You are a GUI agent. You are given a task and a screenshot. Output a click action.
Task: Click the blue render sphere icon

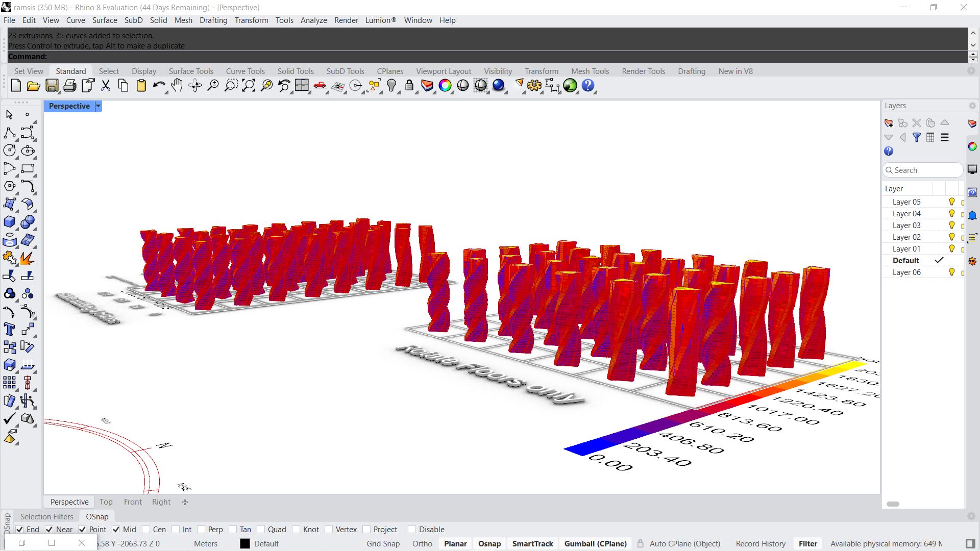(499, 86)
